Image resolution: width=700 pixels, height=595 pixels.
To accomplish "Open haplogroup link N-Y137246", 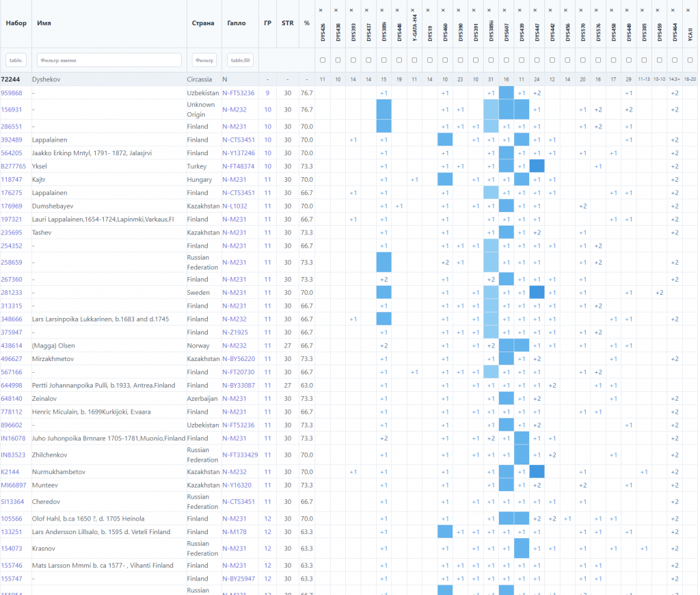I will [x=239, y=153].
